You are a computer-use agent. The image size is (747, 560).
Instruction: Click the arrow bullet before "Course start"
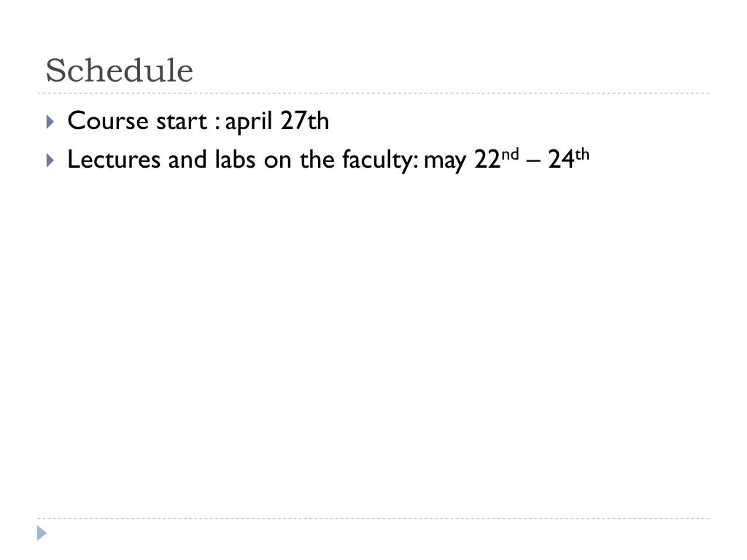(50, 122)
